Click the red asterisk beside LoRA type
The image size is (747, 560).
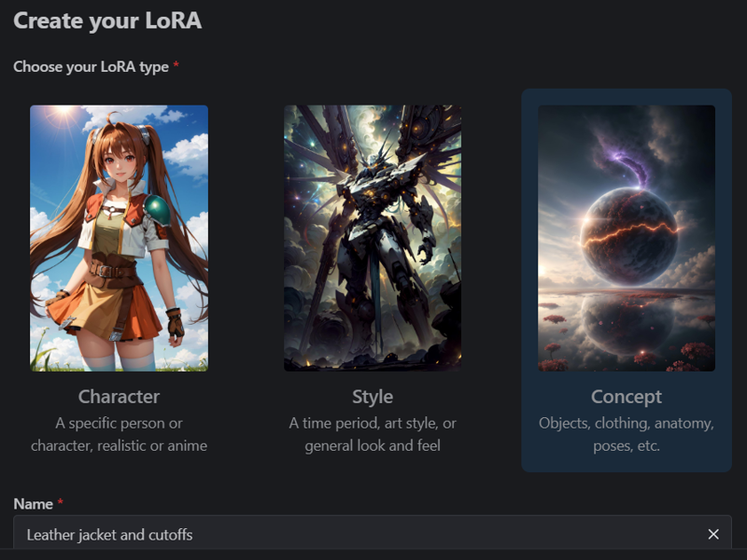pyautogui.click(x=176, y=64)
